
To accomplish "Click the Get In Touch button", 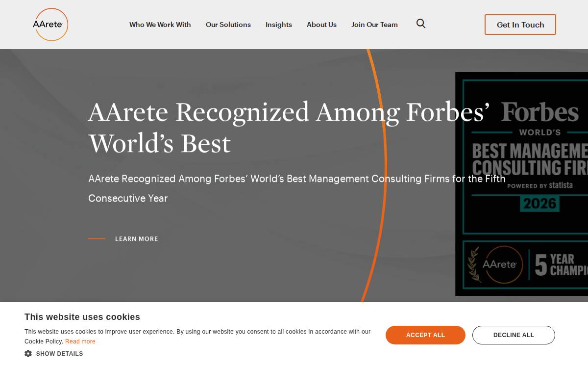I will (x=520, y=25).
